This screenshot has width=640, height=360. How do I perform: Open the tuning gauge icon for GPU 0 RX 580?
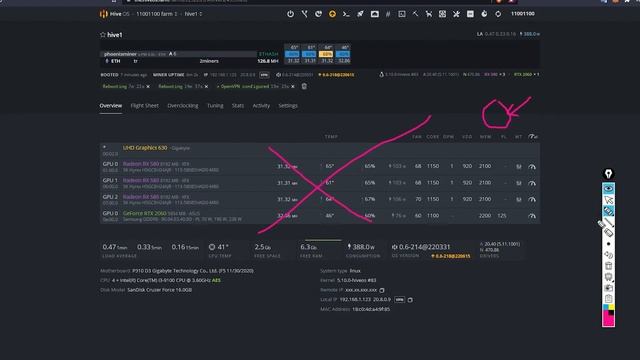(x=532, y=167)
